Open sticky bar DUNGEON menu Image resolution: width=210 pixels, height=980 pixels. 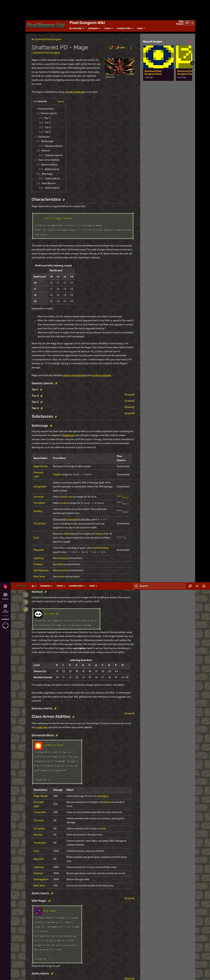[x=46, y=586]
